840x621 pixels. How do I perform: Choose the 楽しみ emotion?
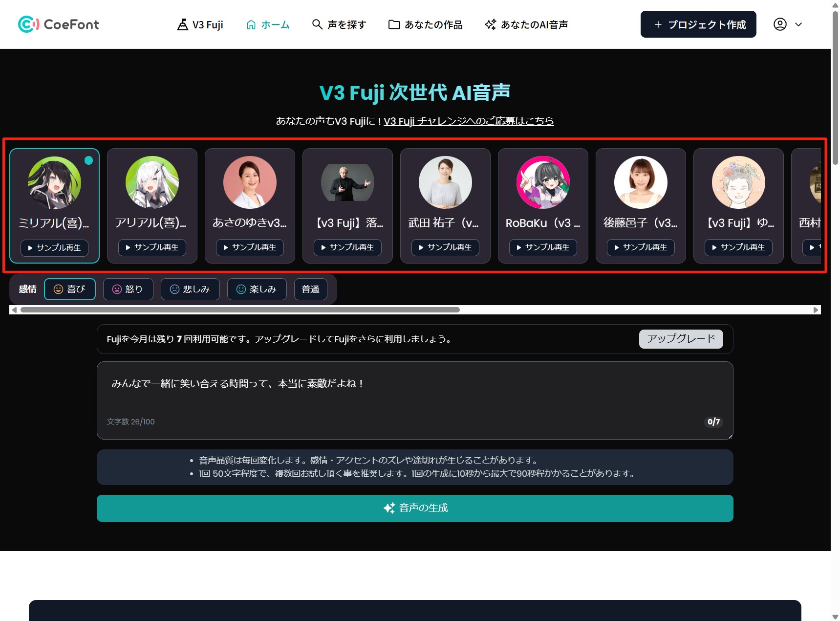(257, 289)
